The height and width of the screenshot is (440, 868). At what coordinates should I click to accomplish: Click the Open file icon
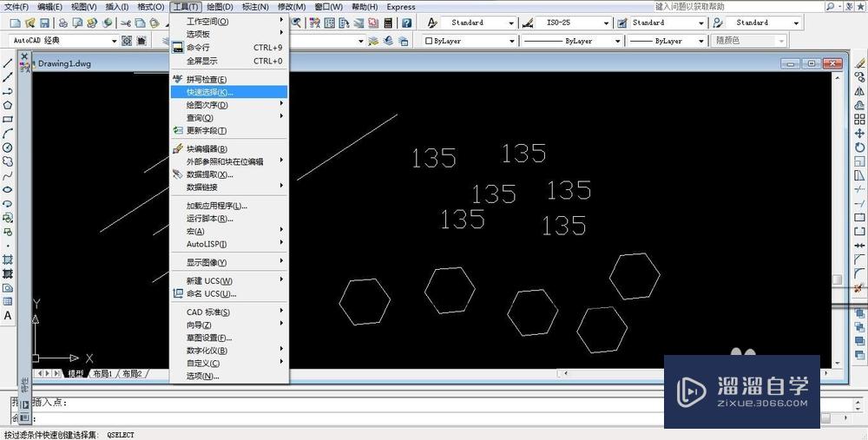pos(30,23)
